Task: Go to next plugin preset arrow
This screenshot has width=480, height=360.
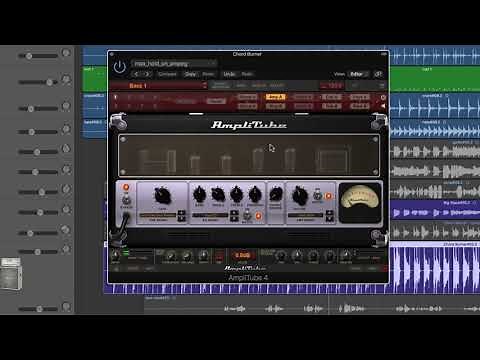Action: coord(147,74)
